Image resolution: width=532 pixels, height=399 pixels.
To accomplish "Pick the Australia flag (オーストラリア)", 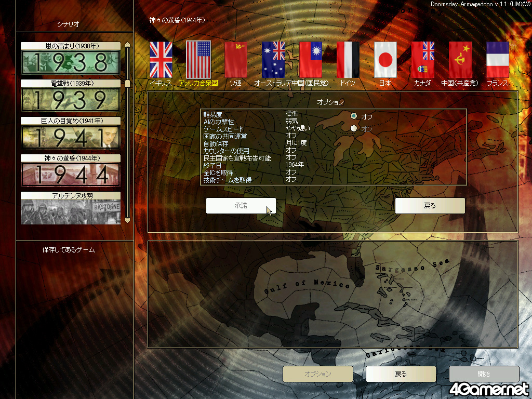I will coord(273,60).
